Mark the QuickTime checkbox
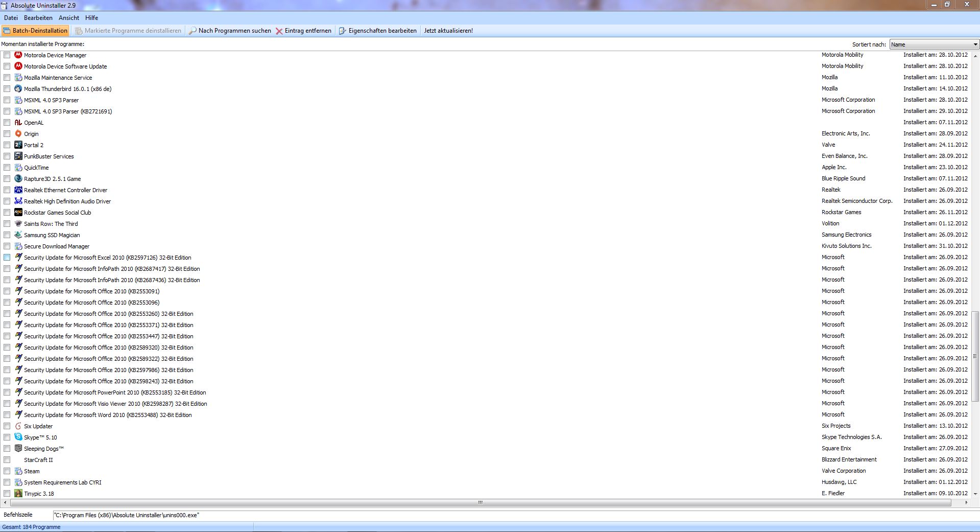980x532 pixels. (x=7, y=168)
